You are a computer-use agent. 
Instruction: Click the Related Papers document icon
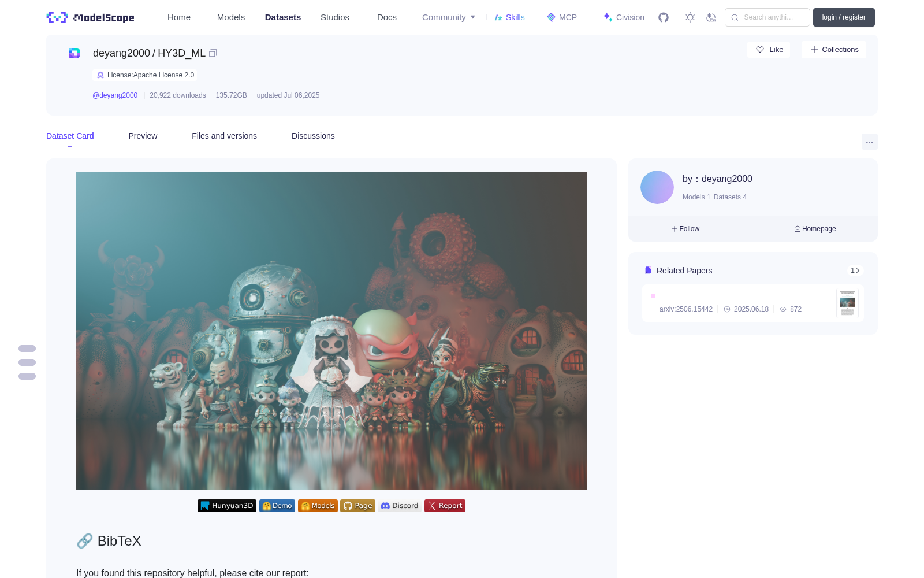[x=648, y=271]
